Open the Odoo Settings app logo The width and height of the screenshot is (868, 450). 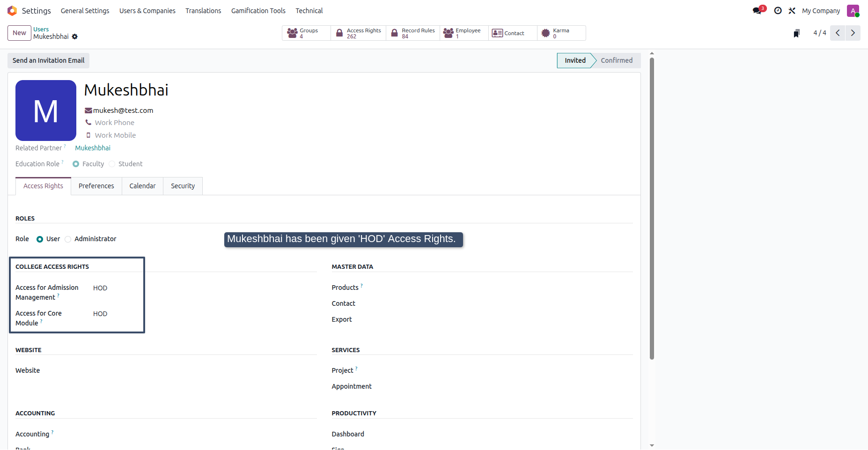coord(12,11)
